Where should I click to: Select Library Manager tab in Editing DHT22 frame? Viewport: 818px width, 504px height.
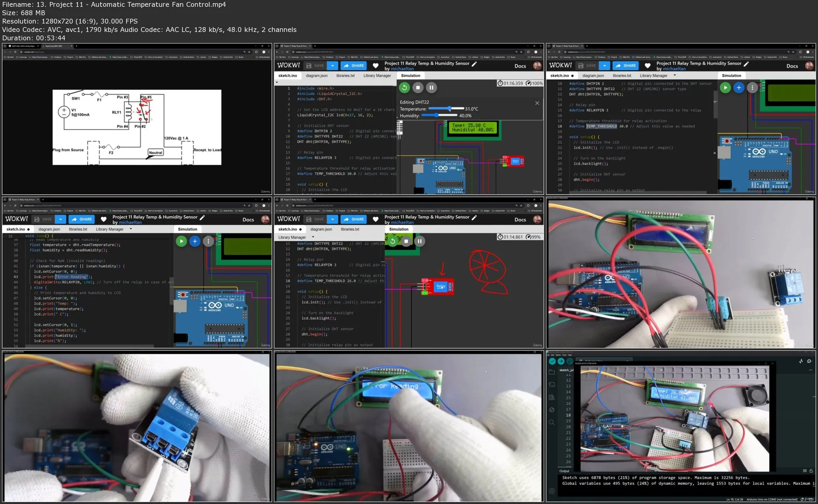(x=377, y=75)
